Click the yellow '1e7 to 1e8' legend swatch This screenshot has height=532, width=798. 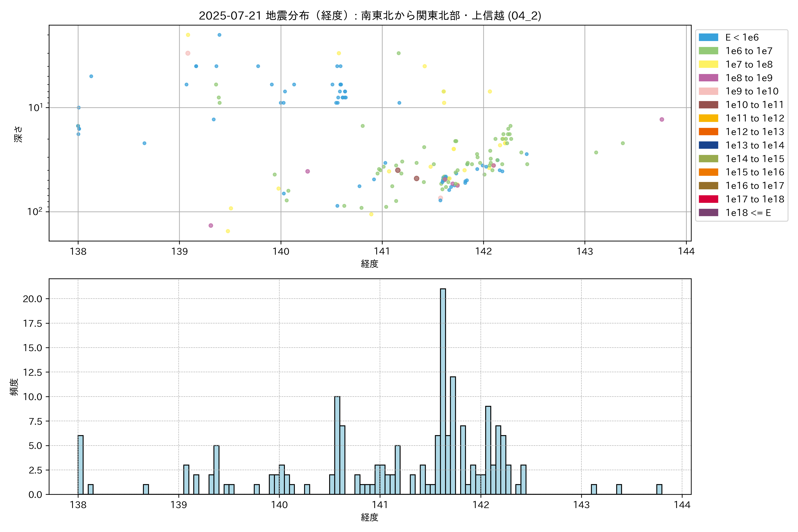tap(708, 65)
